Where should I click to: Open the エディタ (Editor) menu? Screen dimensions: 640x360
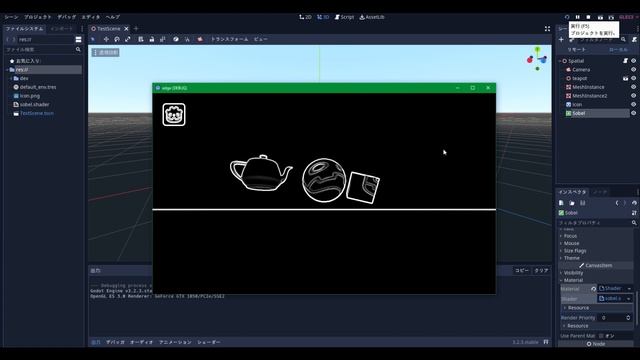(x=91, y=17)
